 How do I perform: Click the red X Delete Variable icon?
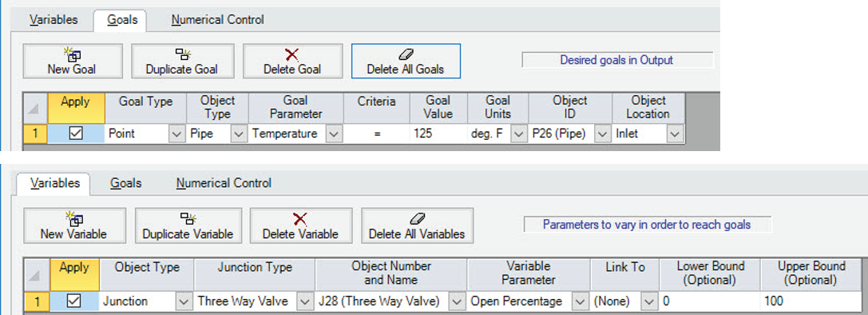[300, 218]
